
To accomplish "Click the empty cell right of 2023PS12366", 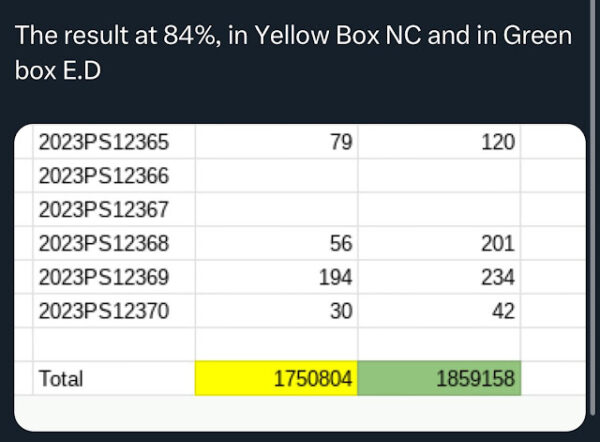I will click(277, 177).
